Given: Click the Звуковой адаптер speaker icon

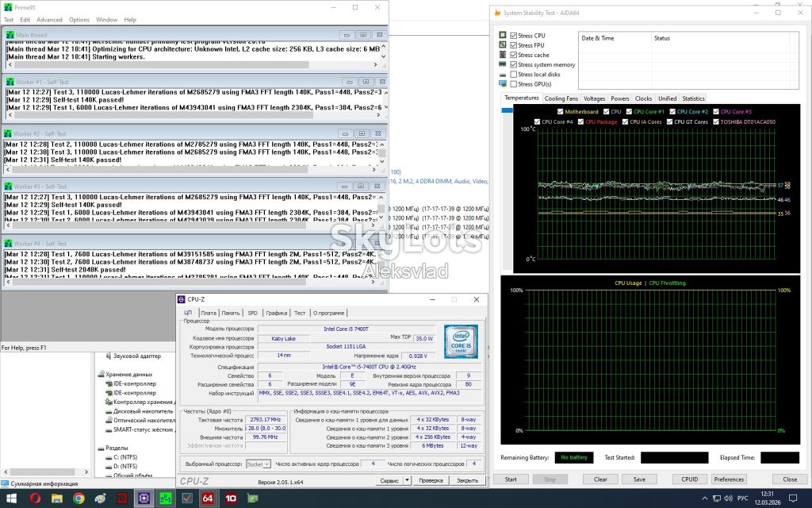Looking at the screenshot, I should coord(108,356).
